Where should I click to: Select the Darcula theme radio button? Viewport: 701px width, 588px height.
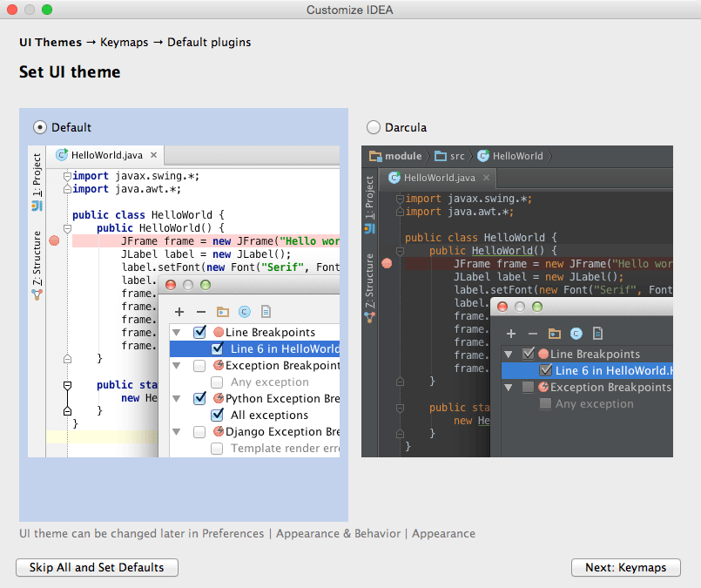coord(374,127)
